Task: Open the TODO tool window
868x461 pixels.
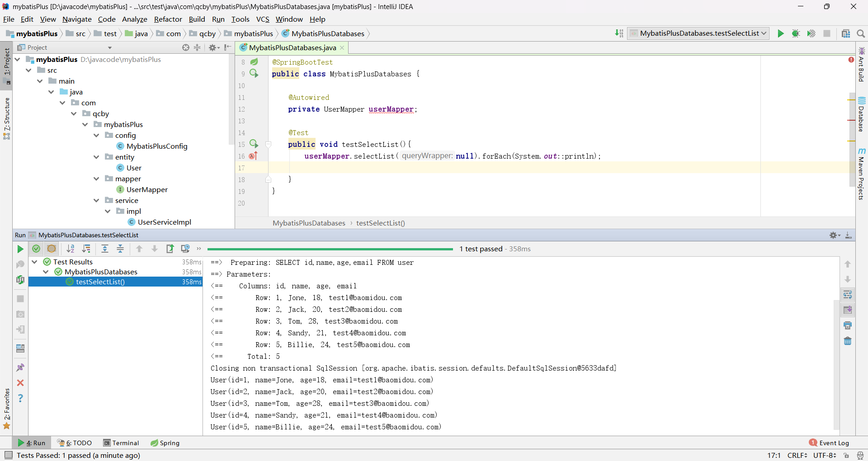Action: [75, 443]
